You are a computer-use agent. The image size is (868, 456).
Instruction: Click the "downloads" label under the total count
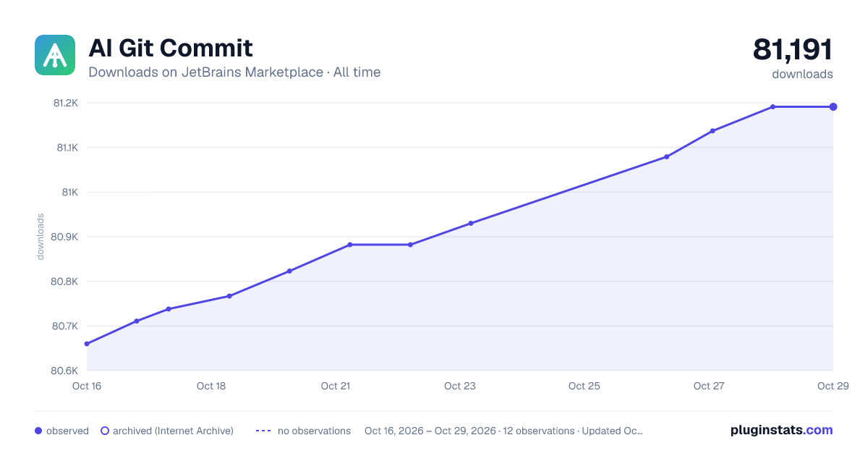tap(802, 74)
